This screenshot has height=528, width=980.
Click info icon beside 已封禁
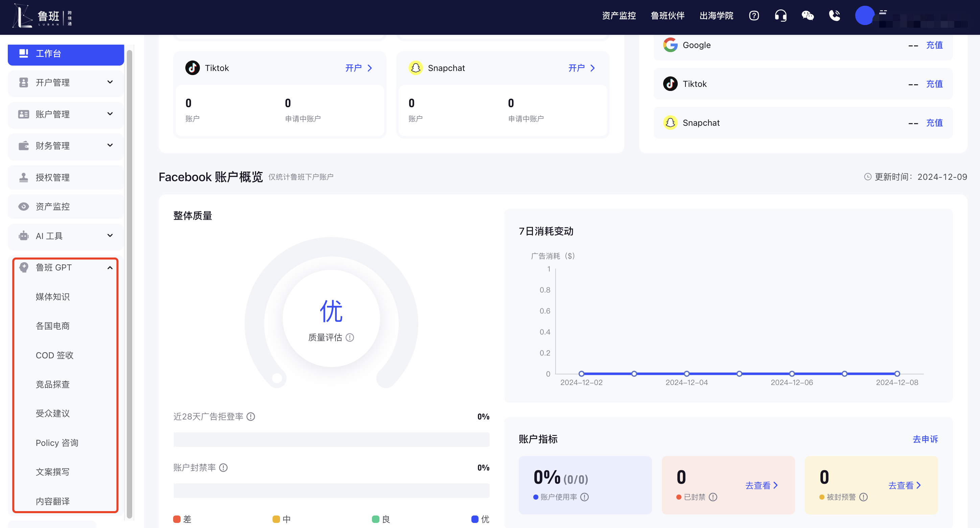point(713,497)
